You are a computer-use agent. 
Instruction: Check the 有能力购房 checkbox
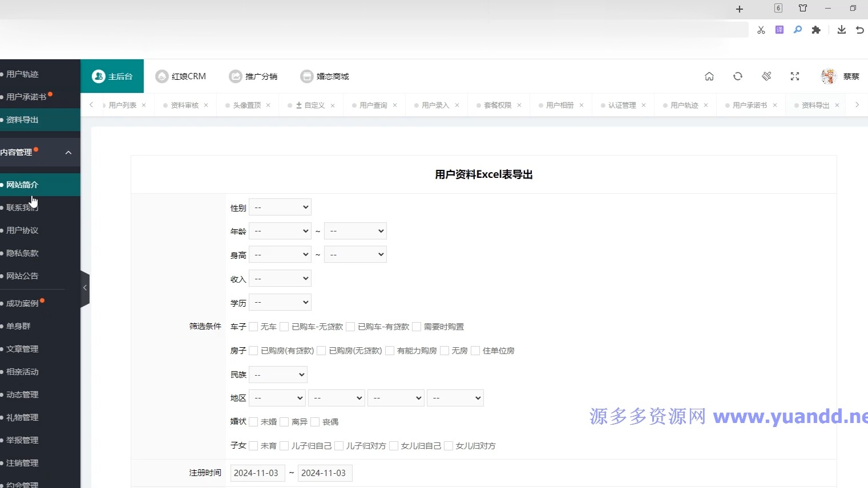390,351
